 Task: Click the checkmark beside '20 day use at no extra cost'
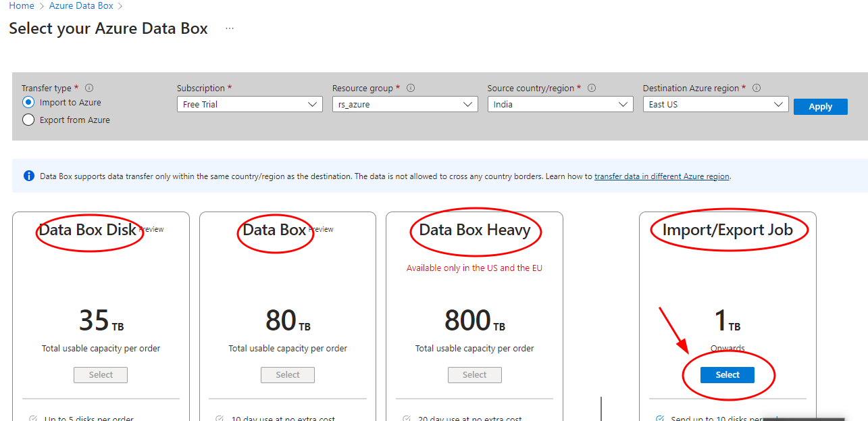pos(407,418)
